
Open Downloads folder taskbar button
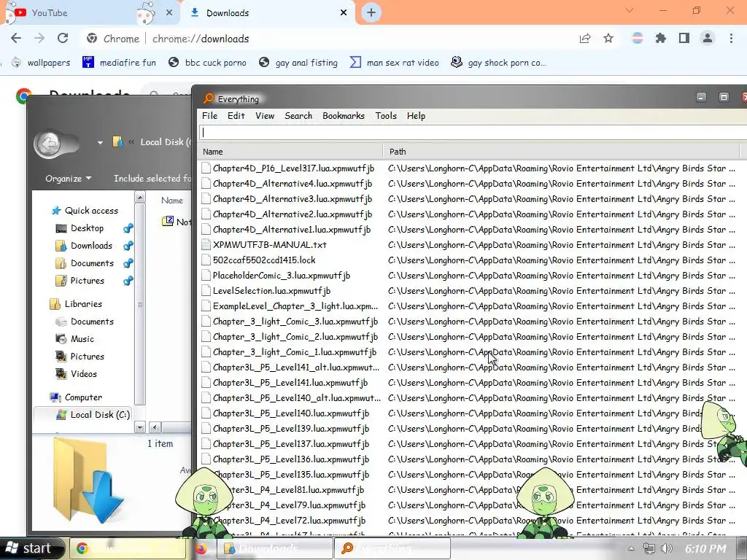pos(275,548)
